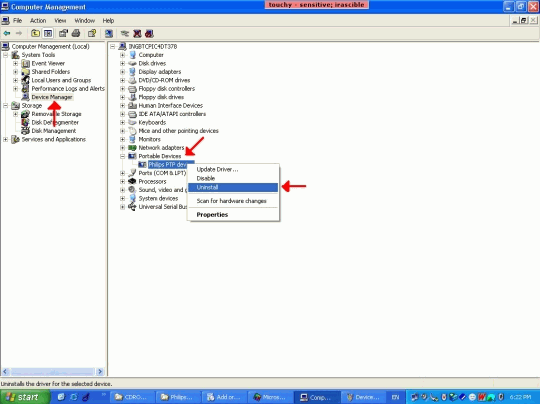Choose Uninstall from the context menu
Viewport: 540px width, 404px height.
233,187
